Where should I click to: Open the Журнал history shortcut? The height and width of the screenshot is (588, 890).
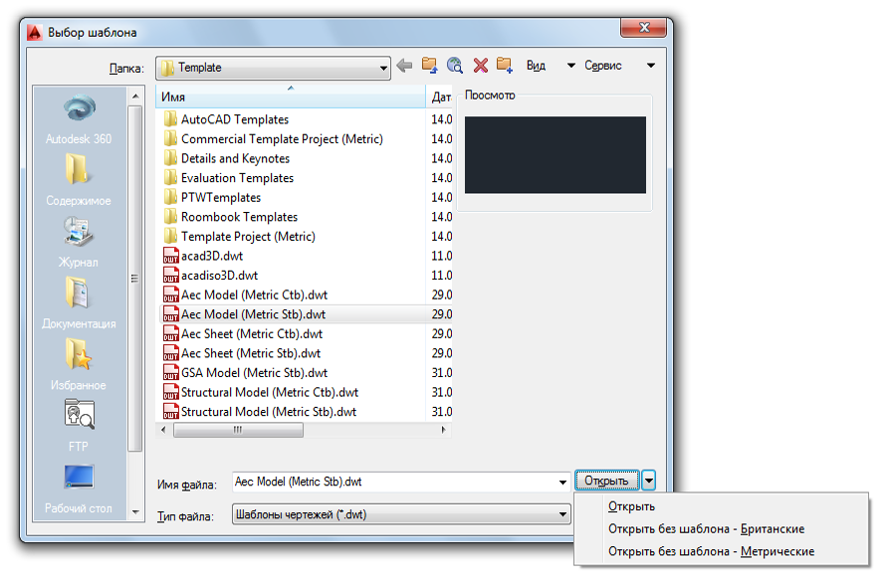click(79, 242)
